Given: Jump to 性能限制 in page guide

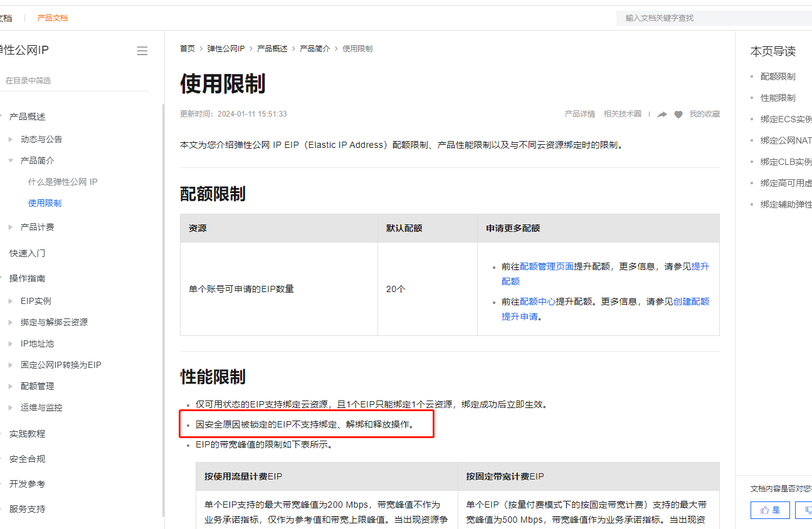Looking at the screenshot, I should pyautogui.click(x=778, y=98).
